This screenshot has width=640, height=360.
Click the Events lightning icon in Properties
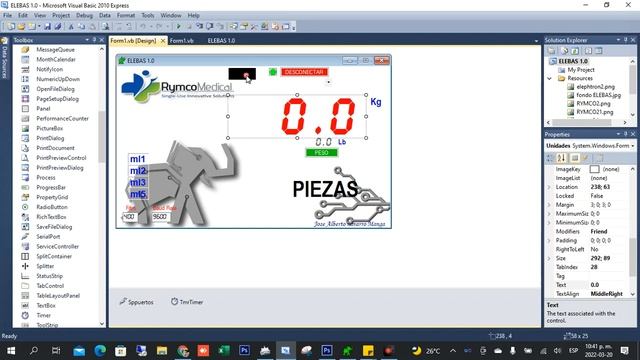coord(586,158)
